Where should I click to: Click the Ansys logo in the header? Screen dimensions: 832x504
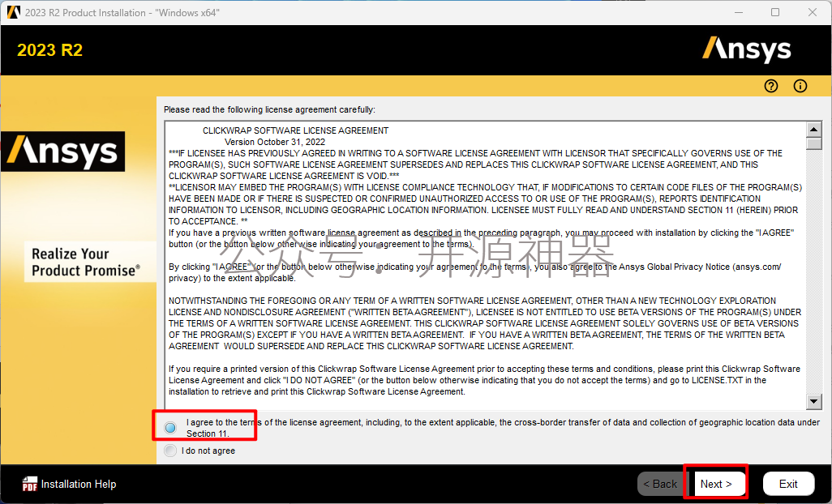click(x=747, y=49)
